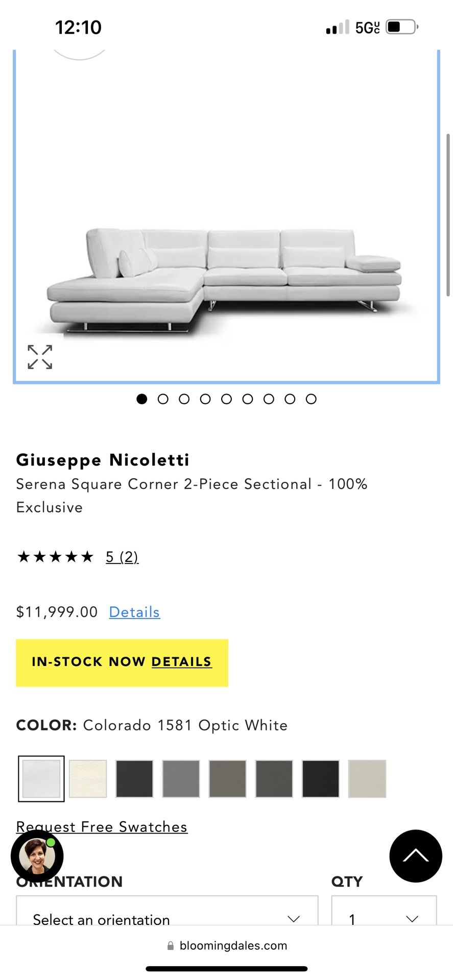Screen dimensions: 453x980
Task: Open the 5 (2) reviews link
Action: coord(122,557)
